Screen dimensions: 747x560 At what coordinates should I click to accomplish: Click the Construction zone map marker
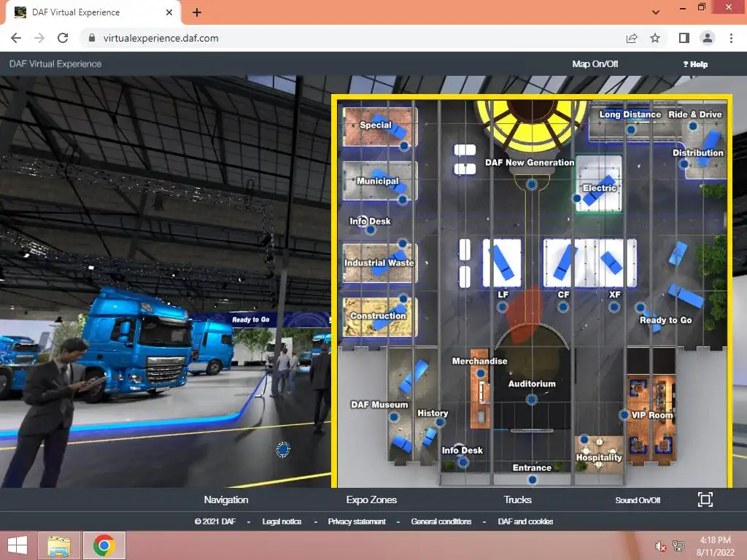(x=403, y=298)
